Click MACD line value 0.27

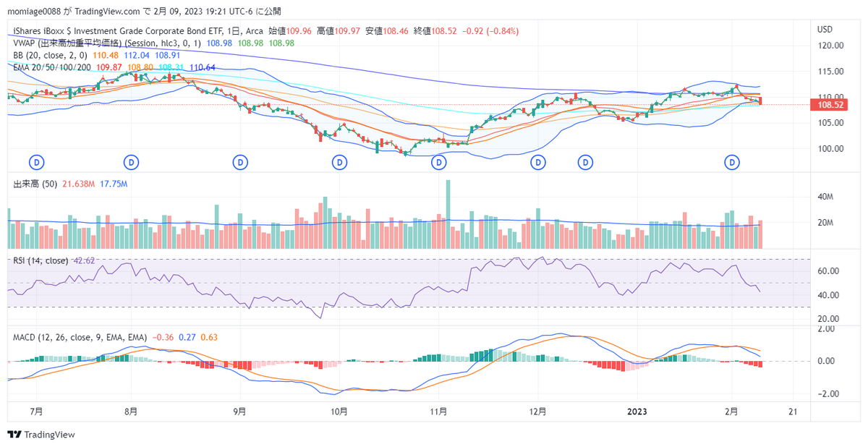pyautogui.click(x=187, y=337)
